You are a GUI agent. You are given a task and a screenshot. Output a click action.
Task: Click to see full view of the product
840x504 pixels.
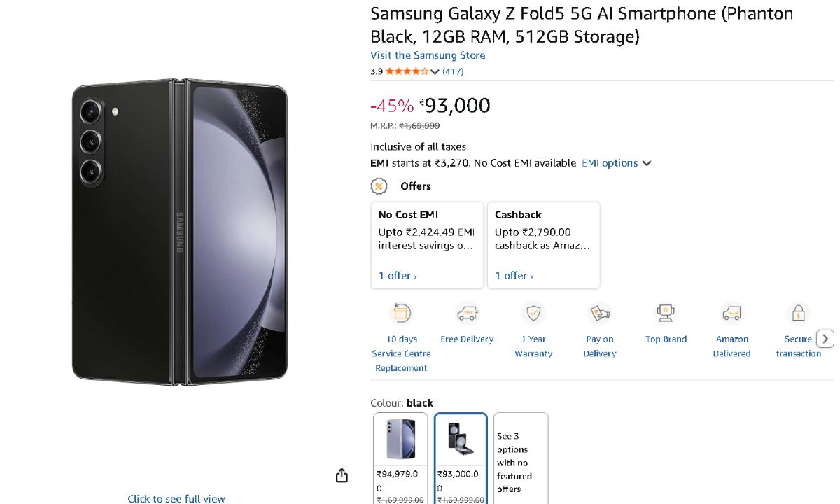pyautogui.click(x=176, y=498)
